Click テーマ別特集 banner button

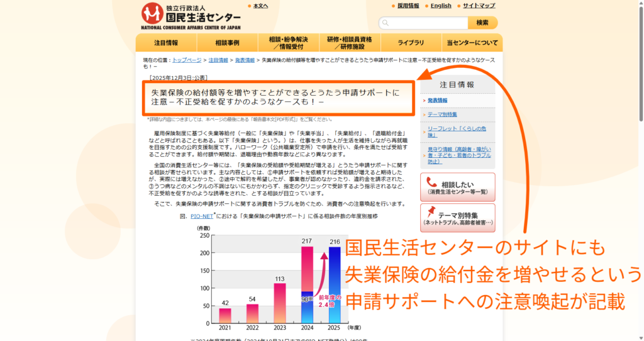click(x=458, y=218)
